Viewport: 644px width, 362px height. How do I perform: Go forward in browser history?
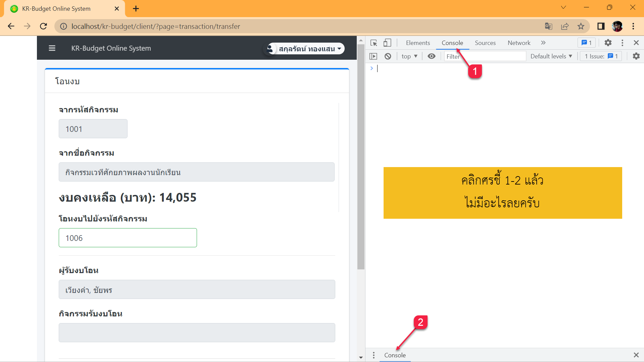click(x=27, y=26)
